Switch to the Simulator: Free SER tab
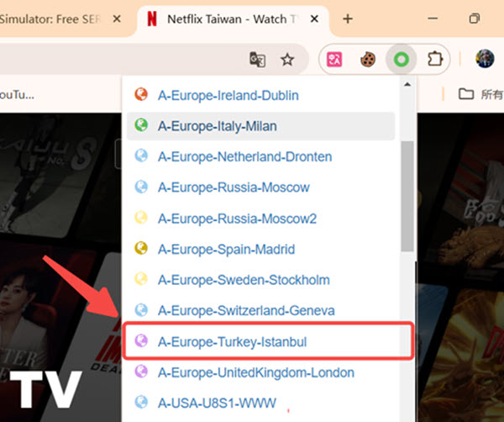The height and width of the screenshot is (422, 504). point(65,20)
